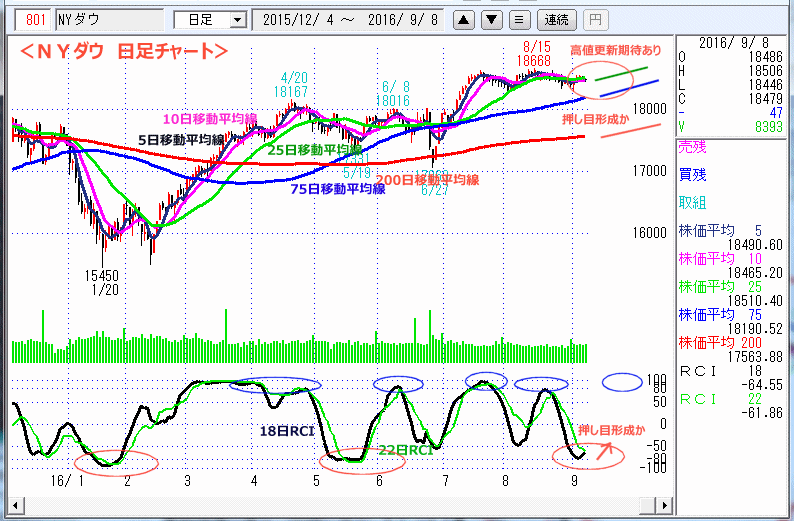Open the three-line menu button
This screenshot has height=521, width=794.
(518, 19)
